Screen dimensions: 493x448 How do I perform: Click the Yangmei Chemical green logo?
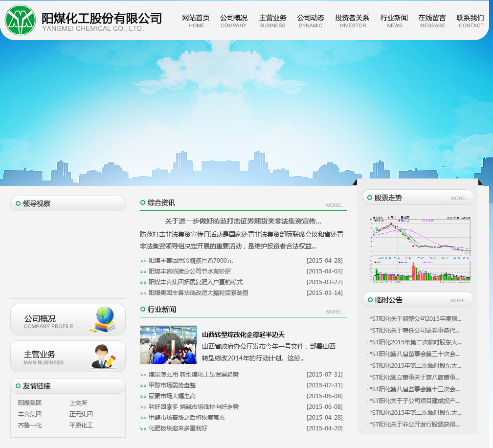click(20, 20)
